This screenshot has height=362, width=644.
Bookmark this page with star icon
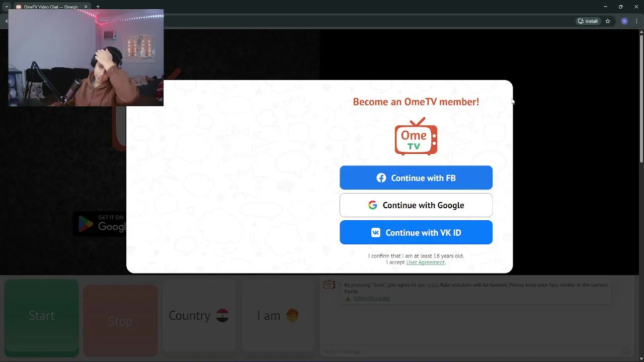[608, 21]
